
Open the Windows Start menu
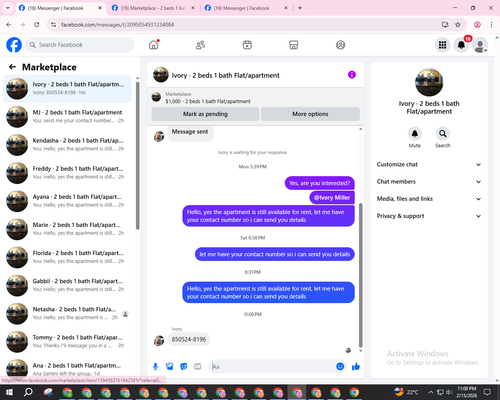tap(9, 392)
